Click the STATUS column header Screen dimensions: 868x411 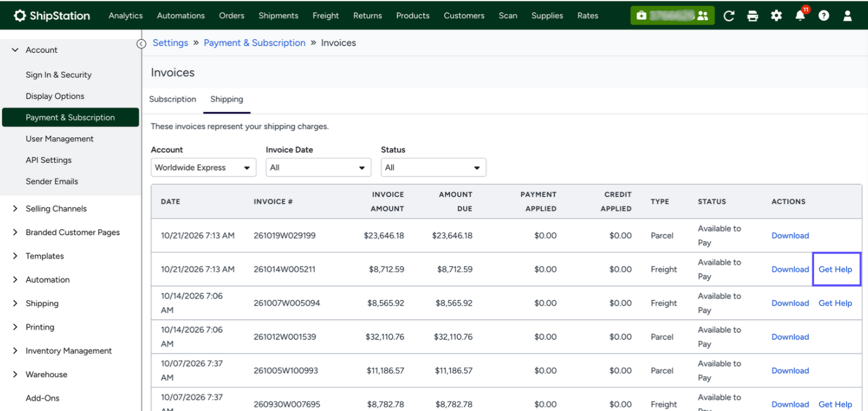click(x=712, y=201)
